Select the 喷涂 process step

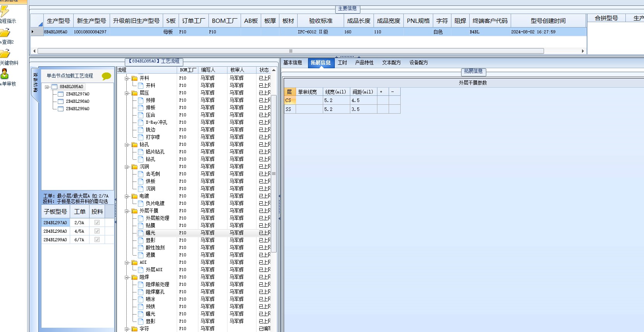(x=150, y=299)
